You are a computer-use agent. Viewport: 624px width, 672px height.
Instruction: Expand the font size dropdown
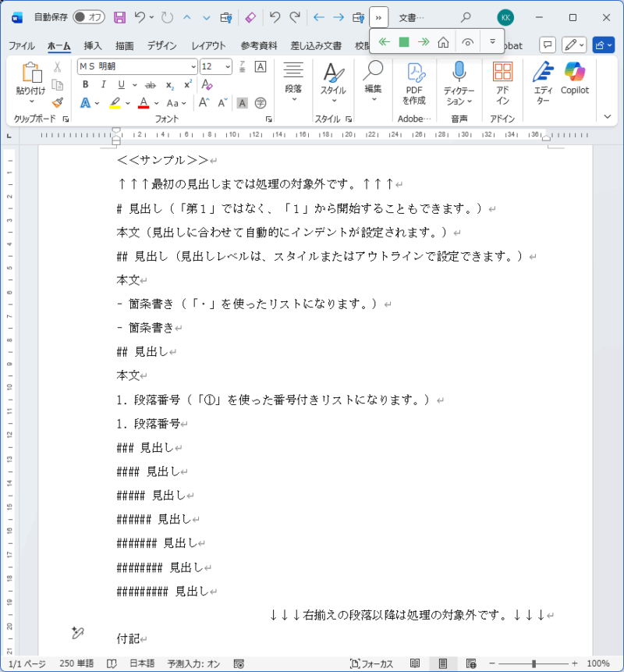[228, 66]
